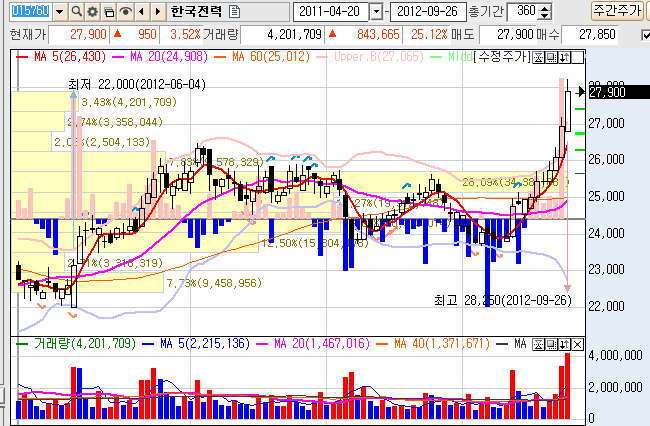Click the 최저 22,000(2012-06-04) low marker label

pos(137,85)
